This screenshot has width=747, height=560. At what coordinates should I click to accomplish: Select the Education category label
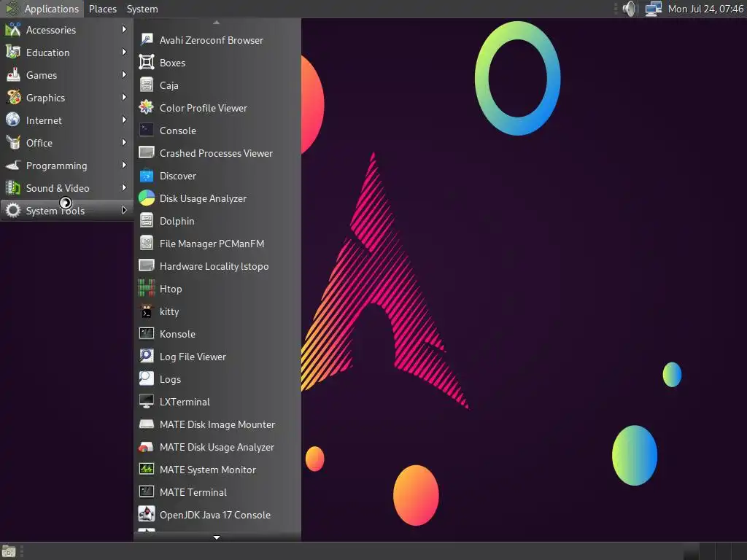tap(47, 52)
